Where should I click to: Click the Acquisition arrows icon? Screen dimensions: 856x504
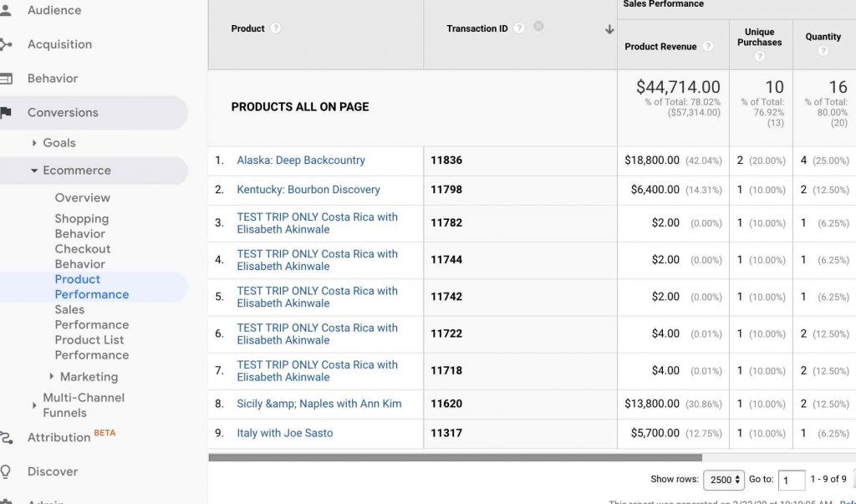point(6,44)
